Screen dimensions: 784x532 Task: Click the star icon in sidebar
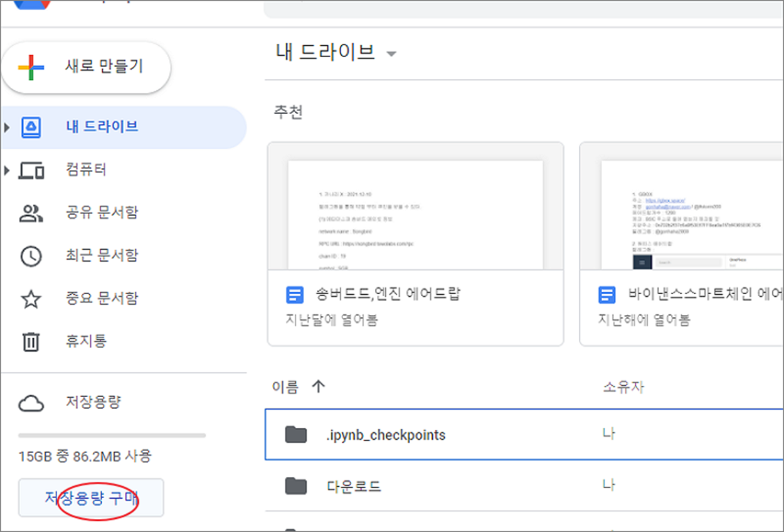pyautogui.click(x=31, y=299)
